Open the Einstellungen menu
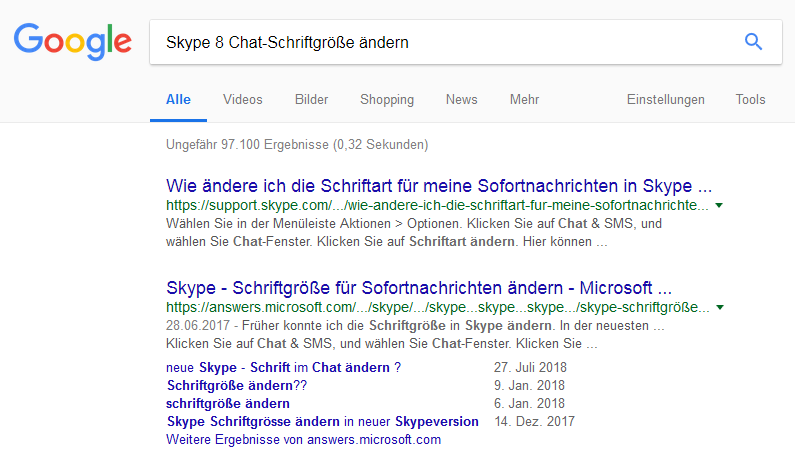The width and height of the screenshot is (795, 463). [666, 100]
